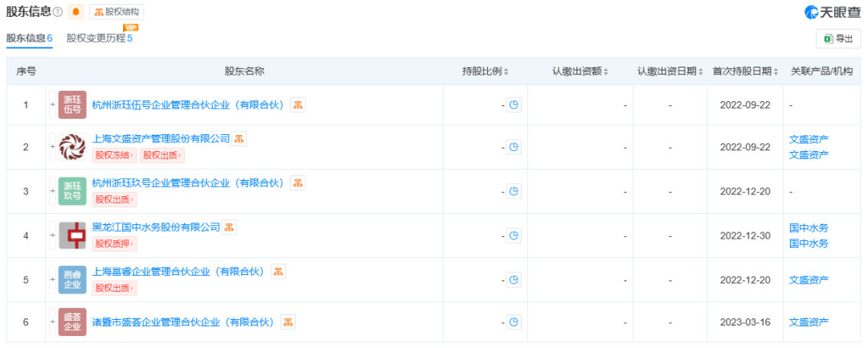
Task: Sort by 持股比例 column
Action: coord(485,72)
